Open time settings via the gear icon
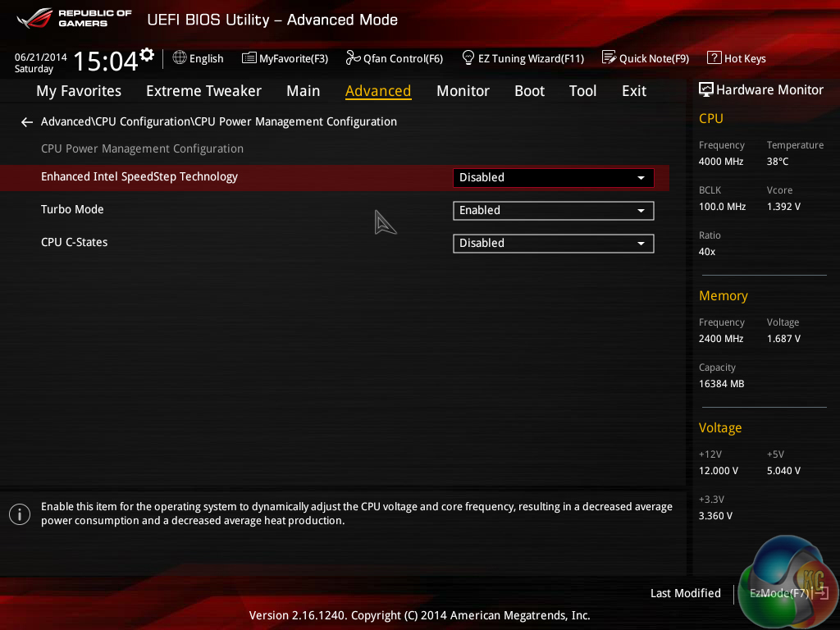This screenshot has height=630, width=840. 146,55
